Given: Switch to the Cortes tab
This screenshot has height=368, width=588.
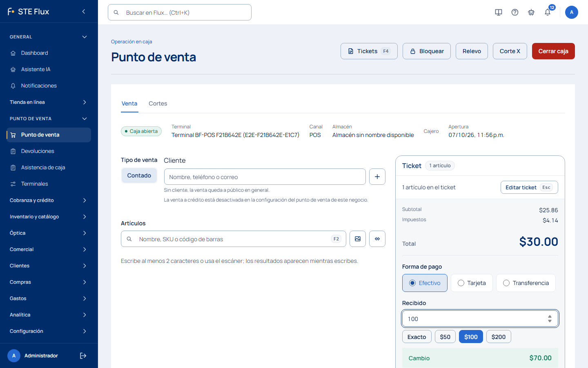Looking at the screenshot, I should [x=158, y=103].
